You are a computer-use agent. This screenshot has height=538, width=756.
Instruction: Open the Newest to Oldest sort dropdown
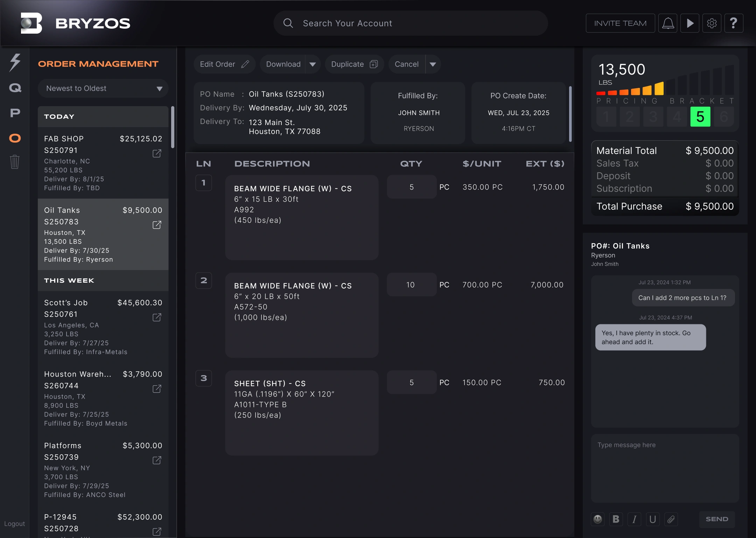click(x=103, y=88)
